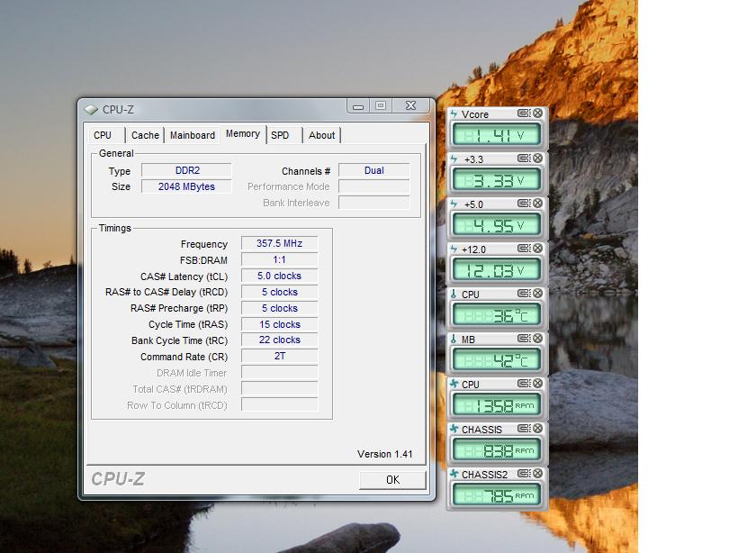The width and height of the screenshot is (756, 553).
Task: Close the +12.0 voltage panel
Action: tap(537, 248)
